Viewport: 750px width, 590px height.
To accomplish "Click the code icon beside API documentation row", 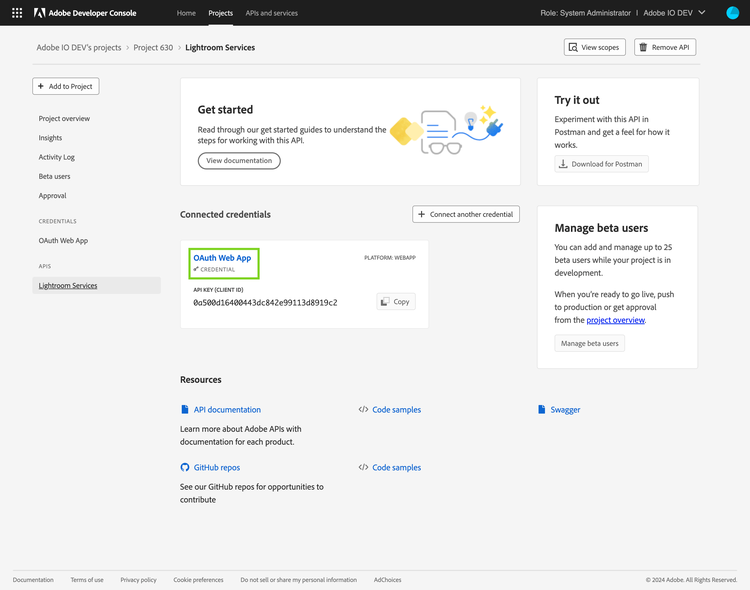I will tap(364, 409).
